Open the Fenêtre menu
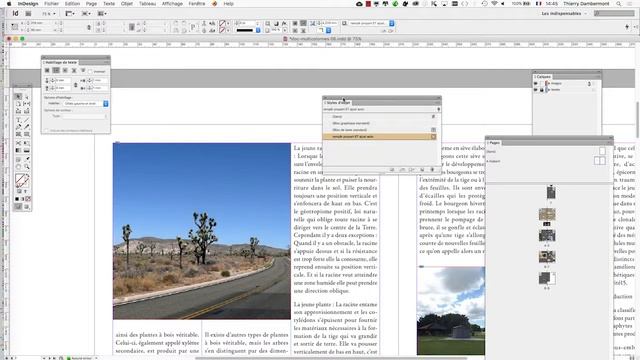The height and width of the screenshot is (360, 640). (197, 4)
